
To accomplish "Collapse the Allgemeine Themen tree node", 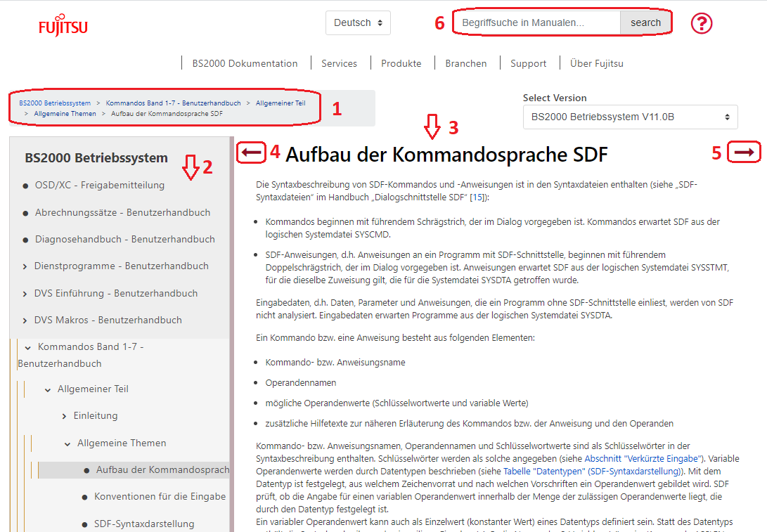I will point(68,443).
